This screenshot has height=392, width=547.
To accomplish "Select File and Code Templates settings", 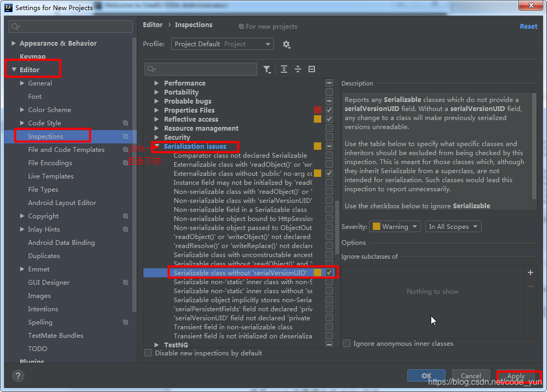I will coord(66,149).
